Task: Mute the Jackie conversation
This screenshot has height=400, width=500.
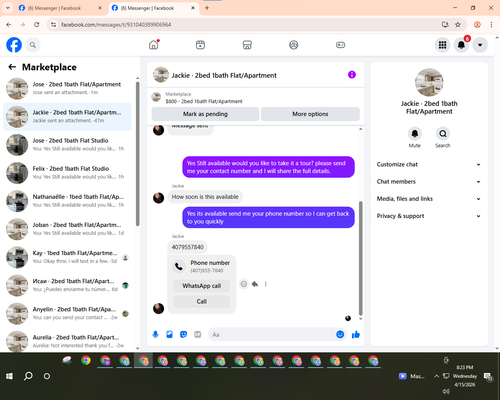Action: (x=415, y=134)
